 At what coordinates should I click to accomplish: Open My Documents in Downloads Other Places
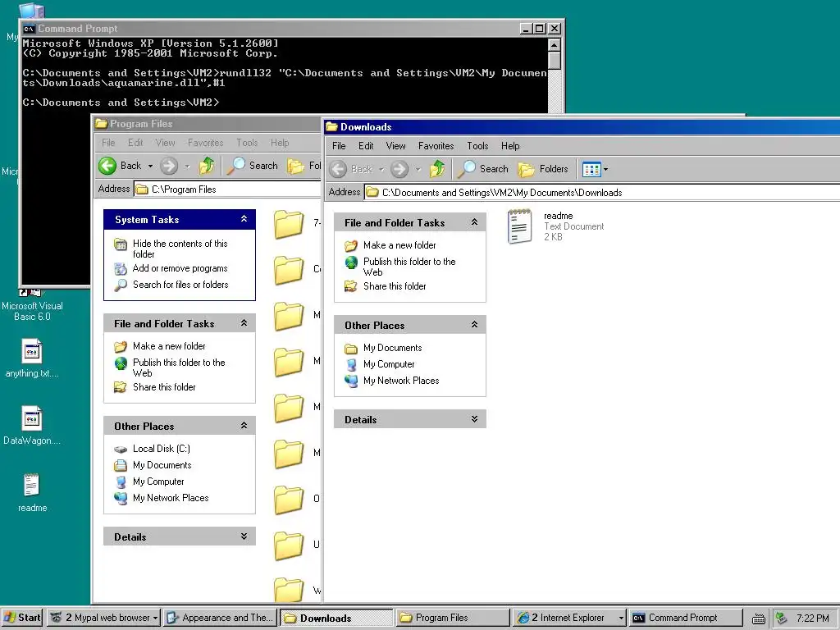(x=392, y=348)
